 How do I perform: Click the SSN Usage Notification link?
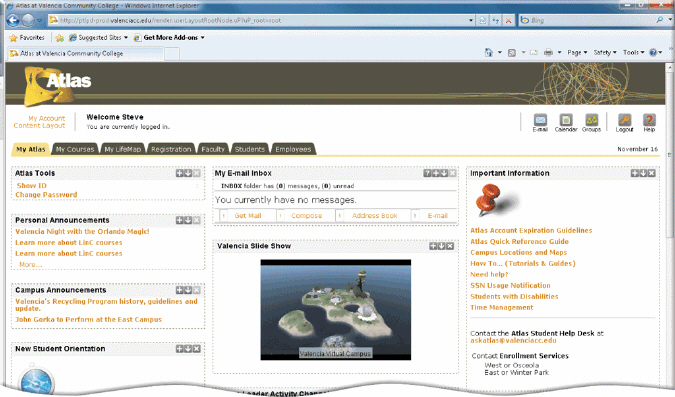[x=510, y=285]
